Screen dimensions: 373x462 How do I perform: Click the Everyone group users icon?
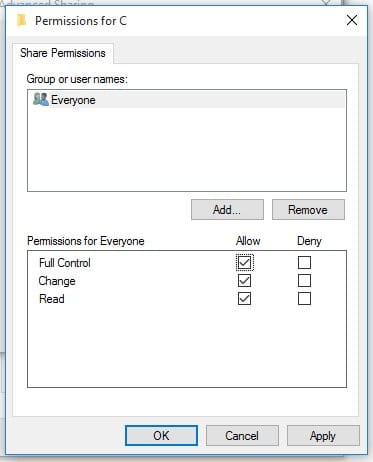pos(41,99)
